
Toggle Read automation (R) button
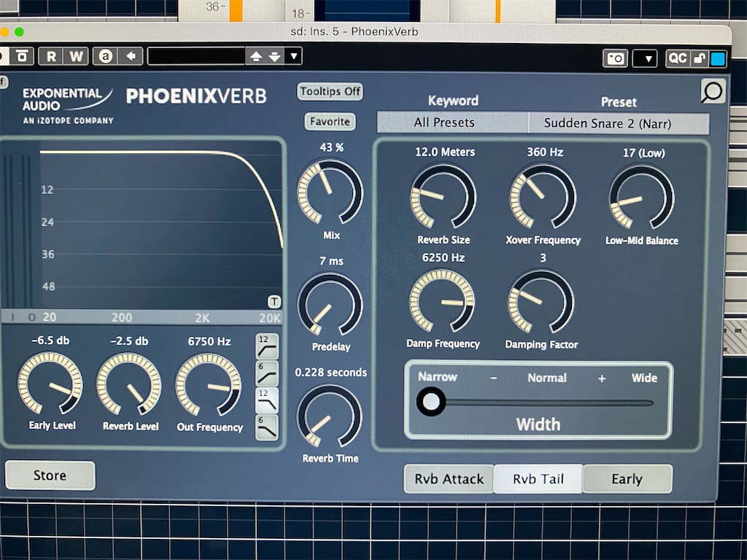(x=51, y=56)
